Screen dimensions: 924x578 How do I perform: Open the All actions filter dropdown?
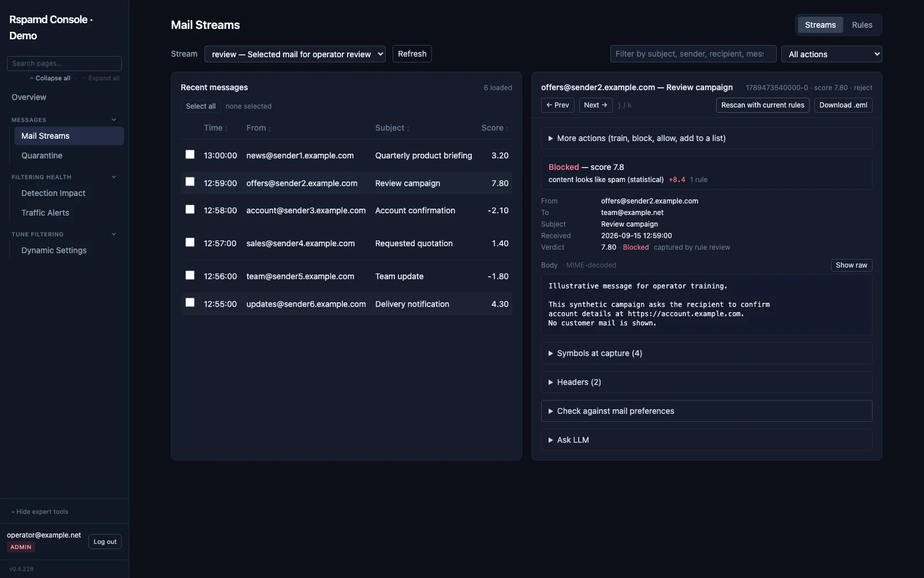(832, 54)
